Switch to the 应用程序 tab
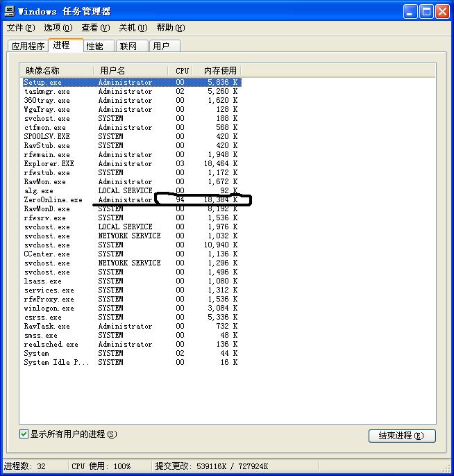The width and height of the screenshot is (454, 476). point(28,46)
